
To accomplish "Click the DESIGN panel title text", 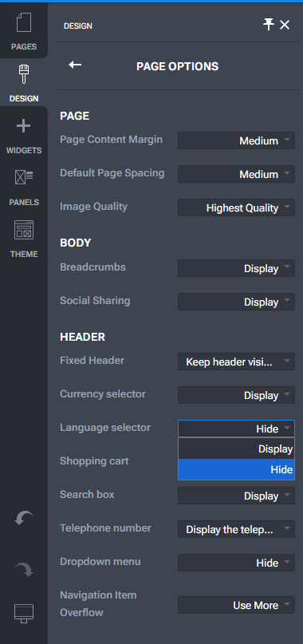I will click(78, 26).
